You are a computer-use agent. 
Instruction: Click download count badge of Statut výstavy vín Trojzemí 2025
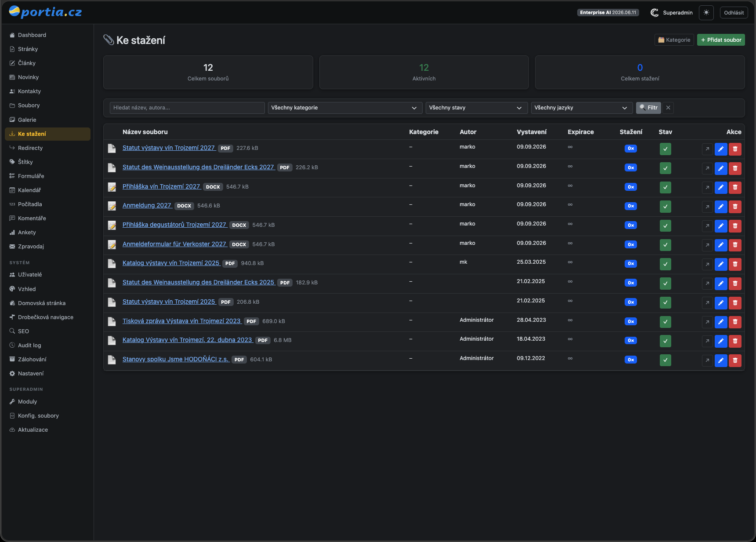pos(631,302)
